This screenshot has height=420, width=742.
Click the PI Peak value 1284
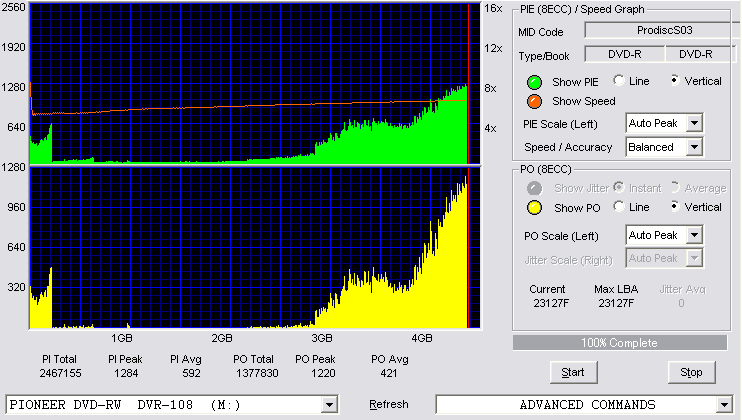point(126,373)
